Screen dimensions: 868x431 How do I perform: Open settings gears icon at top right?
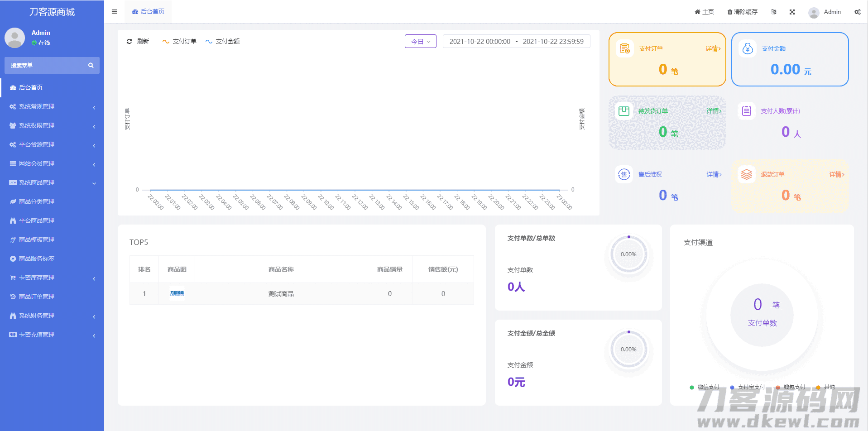coord(857,12)
